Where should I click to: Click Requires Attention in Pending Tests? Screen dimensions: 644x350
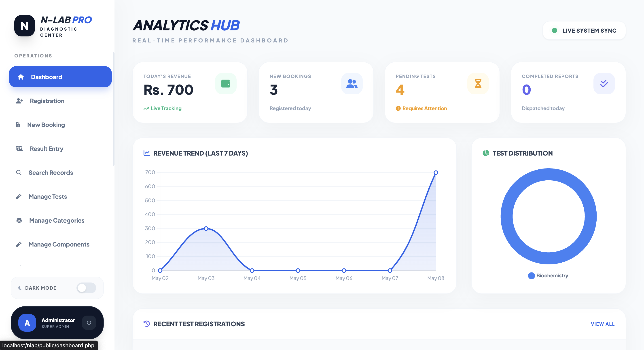(421, 108)
